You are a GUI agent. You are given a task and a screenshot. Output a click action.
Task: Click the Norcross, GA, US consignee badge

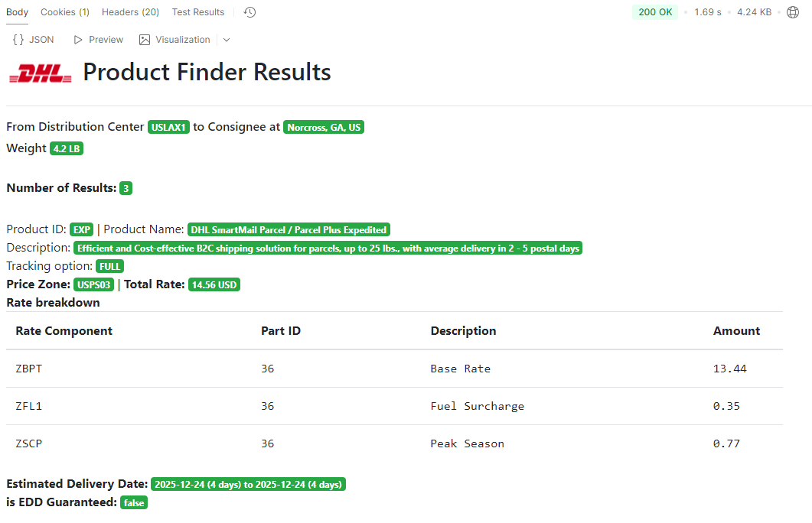coord(324,128)
